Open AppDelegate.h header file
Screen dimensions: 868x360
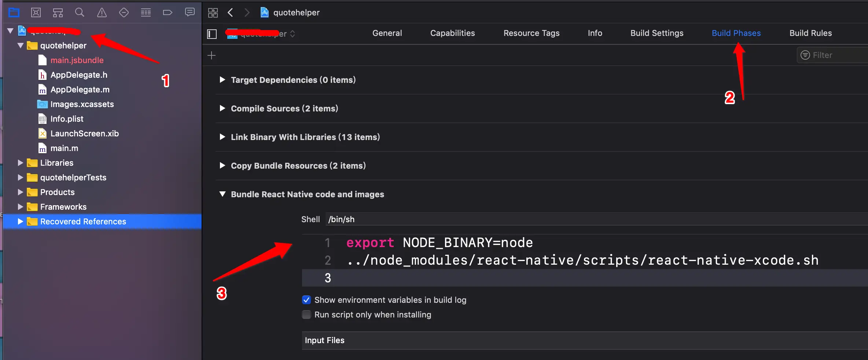coord(79,75)
